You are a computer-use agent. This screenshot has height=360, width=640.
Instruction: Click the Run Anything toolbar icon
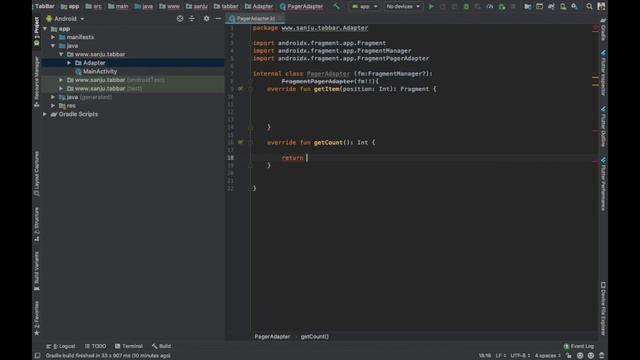(539, 7)
